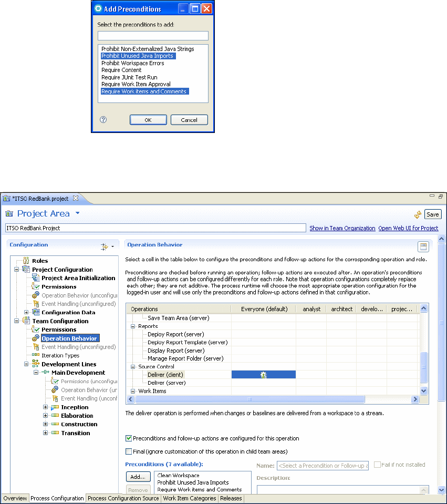Click the Project Area header icon

(9, 213)
